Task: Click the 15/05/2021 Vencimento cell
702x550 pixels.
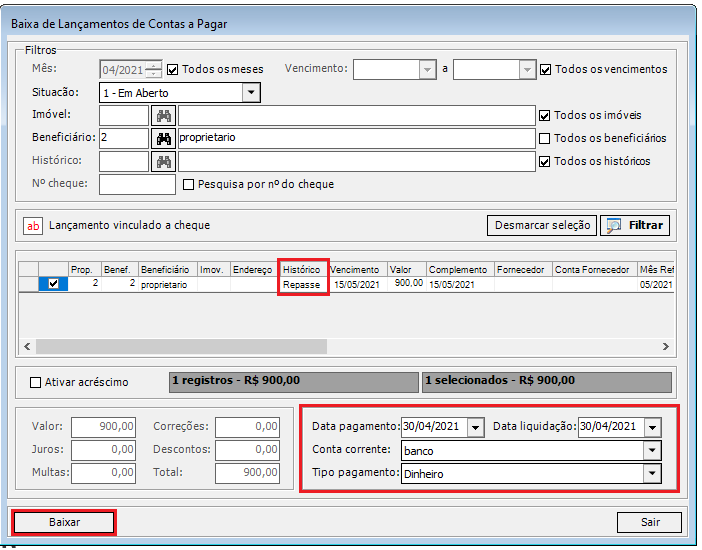Action: (x=358, y=284)
